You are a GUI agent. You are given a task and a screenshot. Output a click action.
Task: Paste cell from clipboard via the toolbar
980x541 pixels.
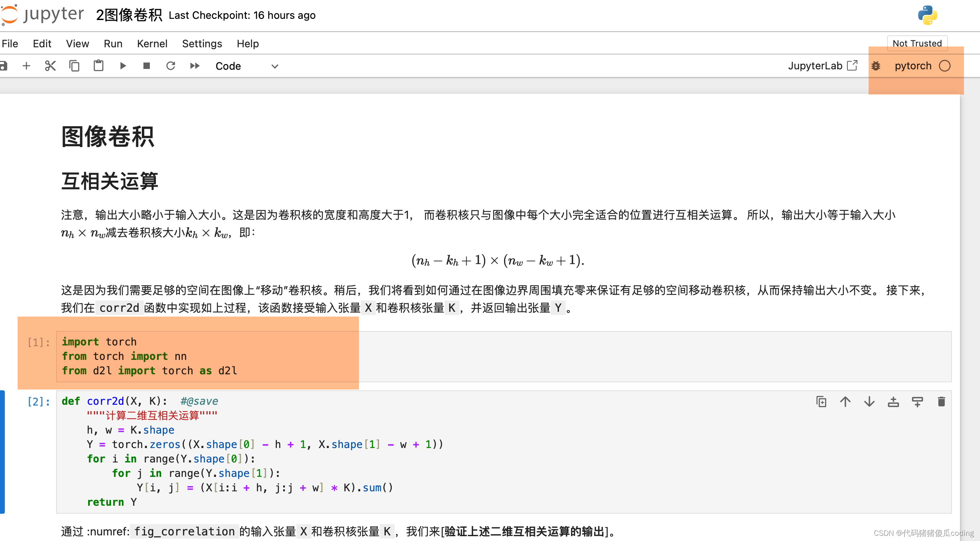click(x=99, y=66)
